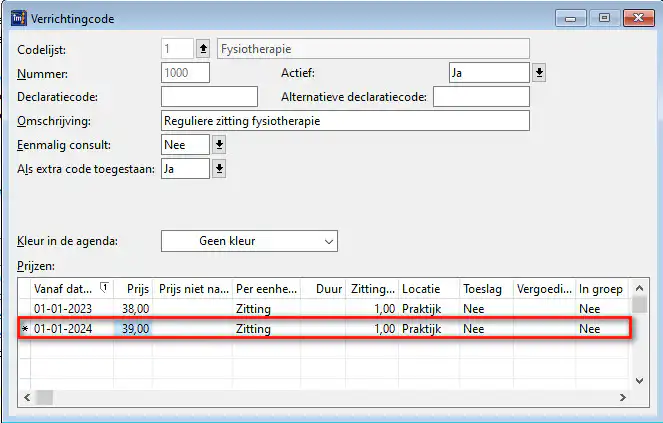
Task: Open the Eenmalig consult dropdown arrow
Action: [219, 145]
